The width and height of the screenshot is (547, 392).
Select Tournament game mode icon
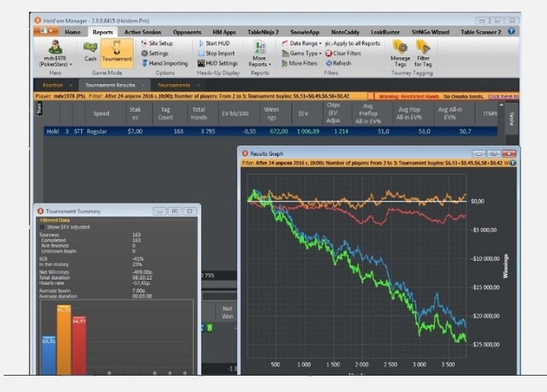point(117,52)
